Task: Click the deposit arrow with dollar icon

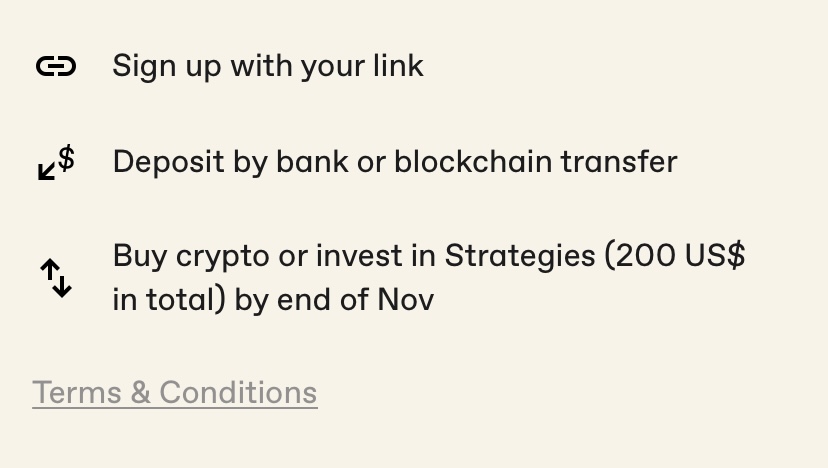Action: [56, 162]
